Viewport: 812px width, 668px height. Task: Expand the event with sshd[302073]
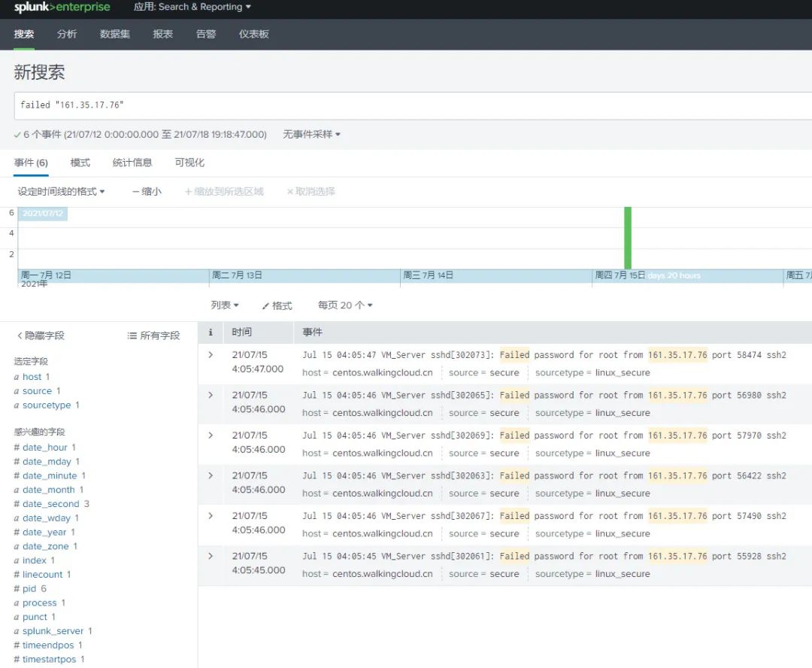point(211,355)
